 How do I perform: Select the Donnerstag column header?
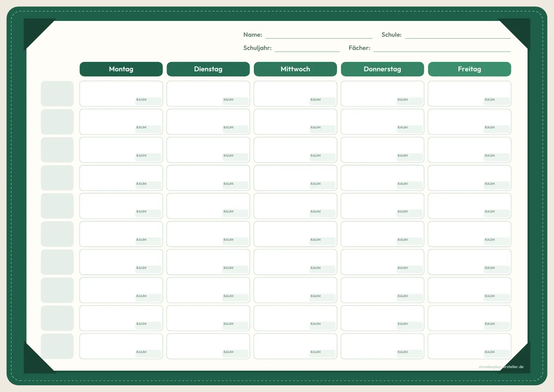point(382,69)
